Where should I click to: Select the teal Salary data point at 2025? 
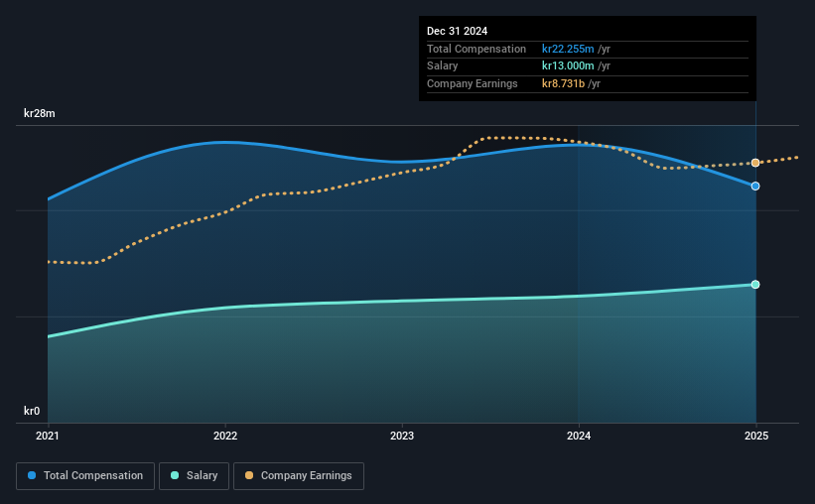point(755,284)
